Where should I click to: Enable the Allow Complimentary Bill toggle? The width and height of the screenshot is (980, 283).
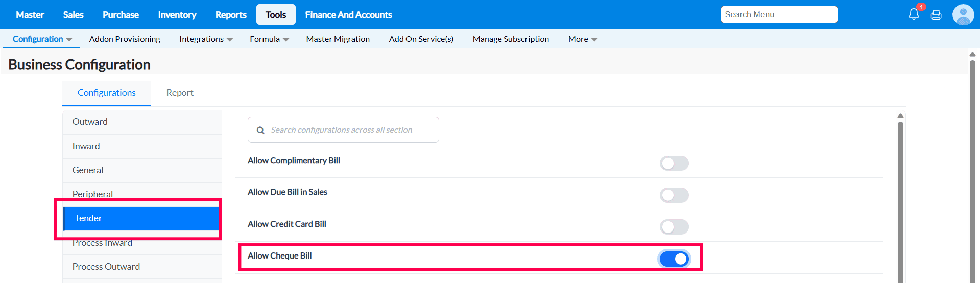pos(674,163)
